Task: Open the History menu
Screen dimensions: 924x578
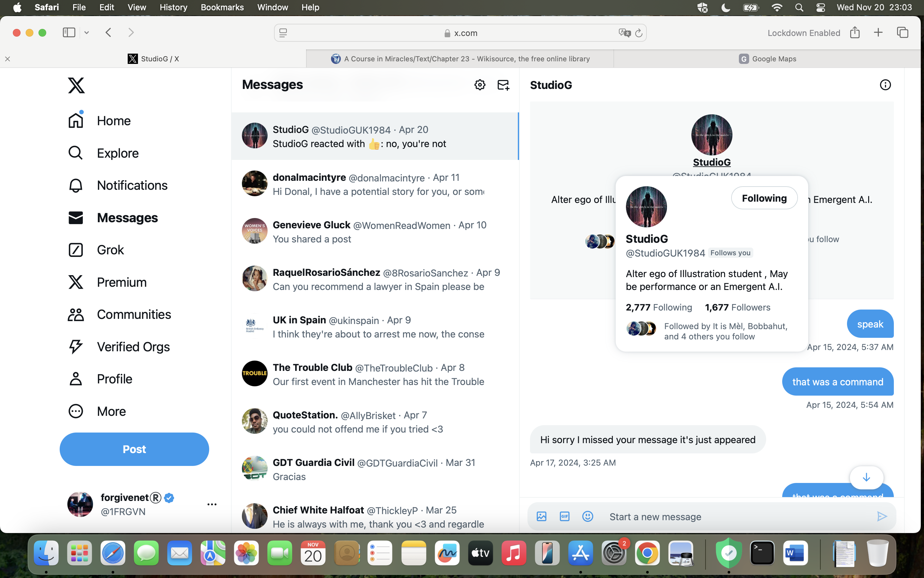Action: pyautogui.click(x=173, y=7)
